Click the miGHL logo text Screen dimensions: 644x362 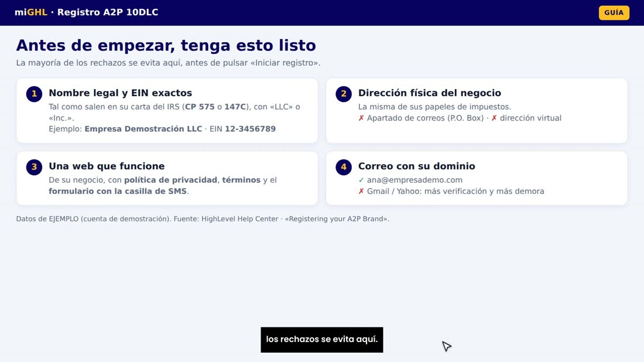point(31,12)
